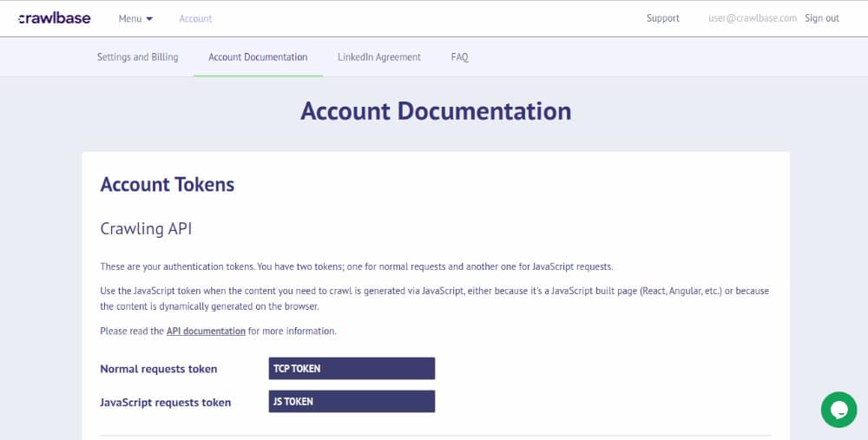Open the Account nav link

click(195, 19)
